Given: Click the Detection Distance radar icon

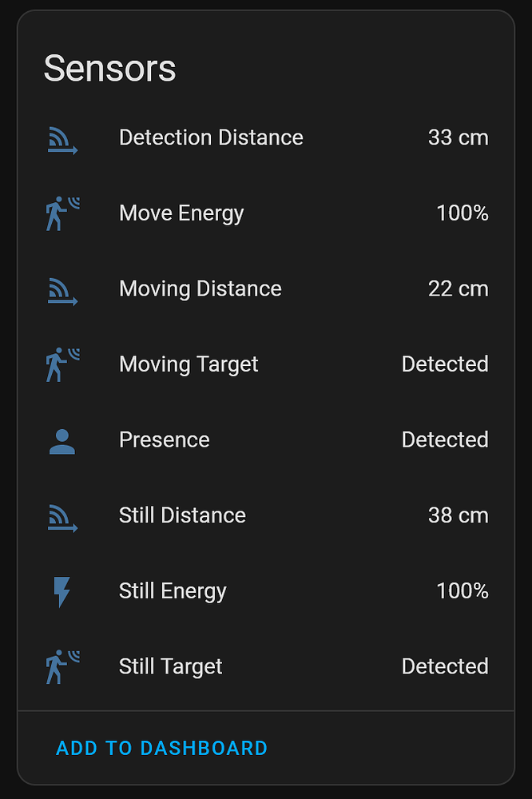Looking at the screenshot, I should 62,140.
